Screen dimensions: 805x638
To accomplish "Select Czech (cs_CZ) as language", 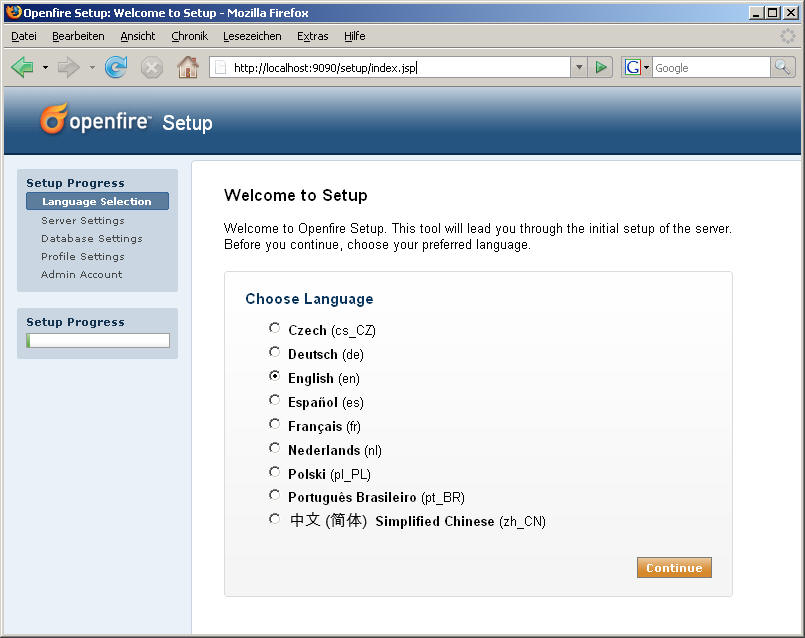I will click(x=275, y=329).
